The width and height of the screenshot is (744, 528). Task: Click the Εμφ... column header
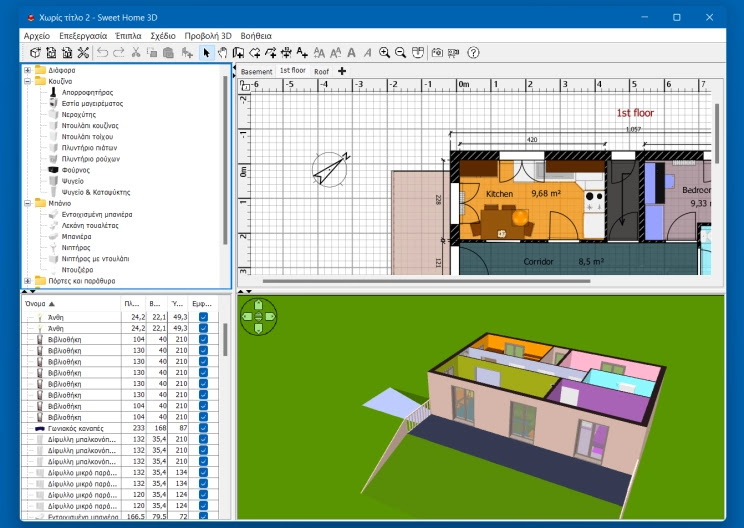[x=203, y=304]
